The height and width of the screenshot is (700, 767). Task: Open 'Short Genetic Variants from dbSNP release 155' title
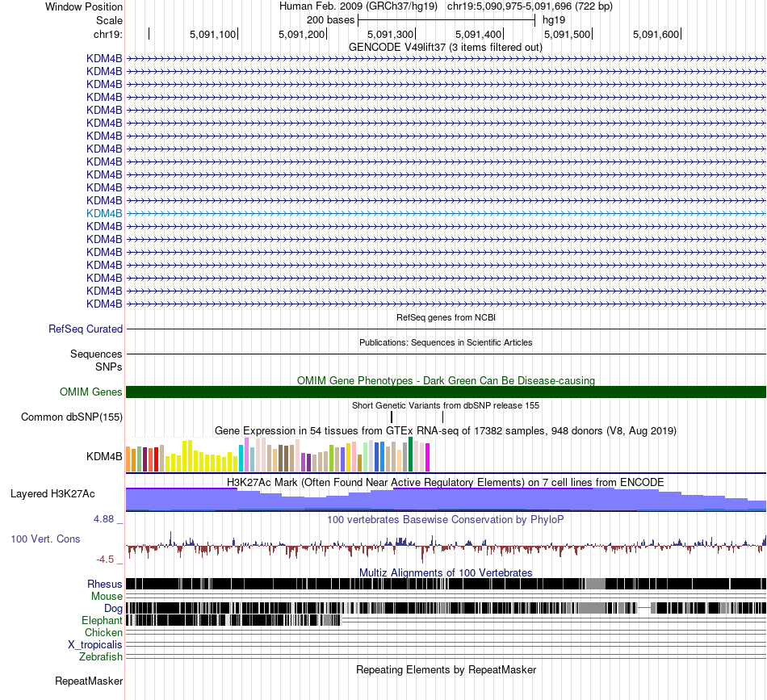point(446,405)
